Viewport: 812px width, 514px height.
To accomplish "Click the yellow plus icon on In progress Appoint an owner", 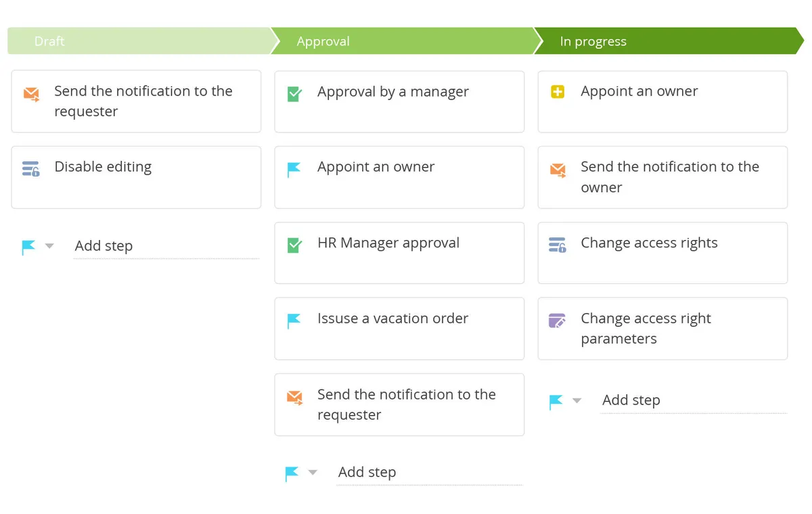I will (x=558, y=92).
